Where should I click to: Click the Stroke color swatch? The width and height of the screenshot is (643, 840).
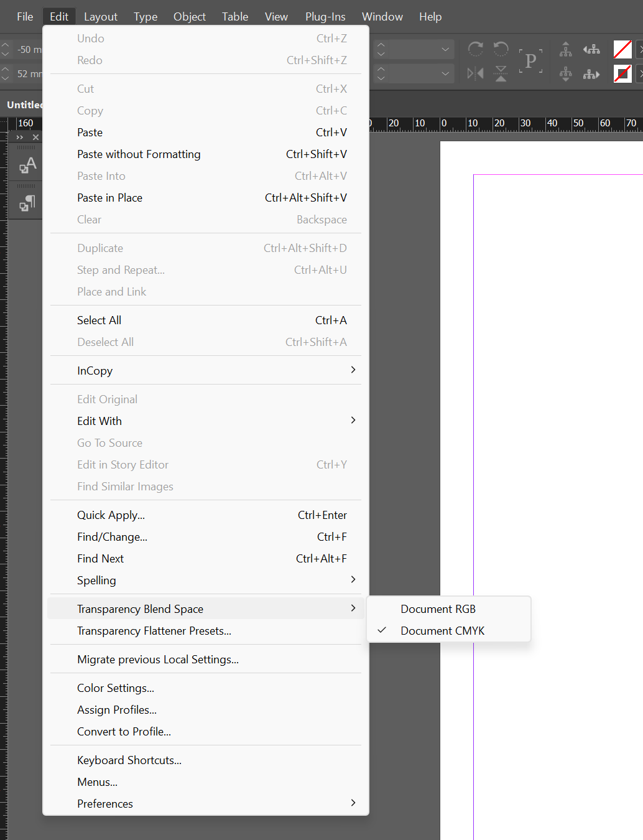click(x=622, y=74)
